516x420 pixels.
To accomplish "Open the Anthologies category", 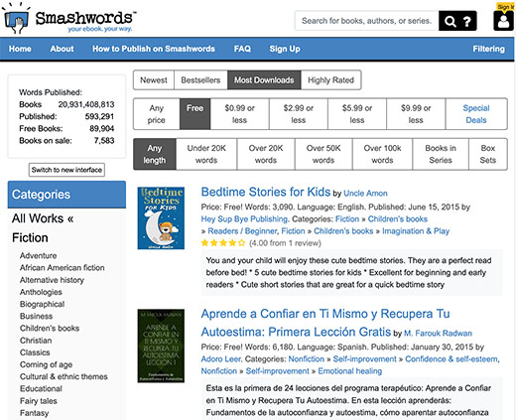I will (41, 292).
